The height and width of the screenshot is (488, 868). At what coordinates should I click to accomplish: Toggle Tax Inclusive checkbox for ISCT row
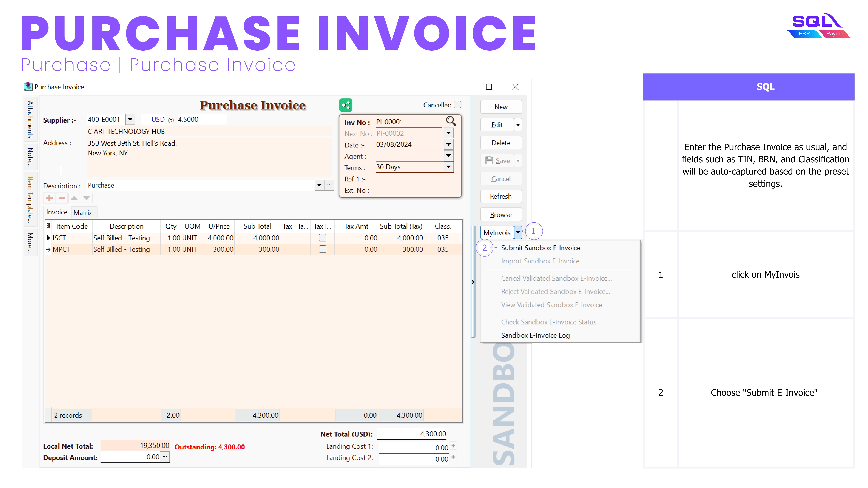(322, 238)
